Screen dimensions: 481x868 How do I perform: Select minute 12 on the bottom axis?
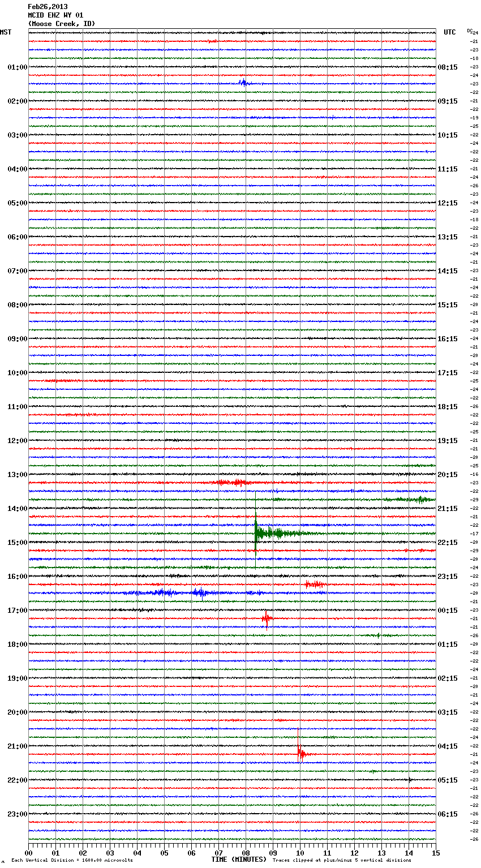pos(354,853)
